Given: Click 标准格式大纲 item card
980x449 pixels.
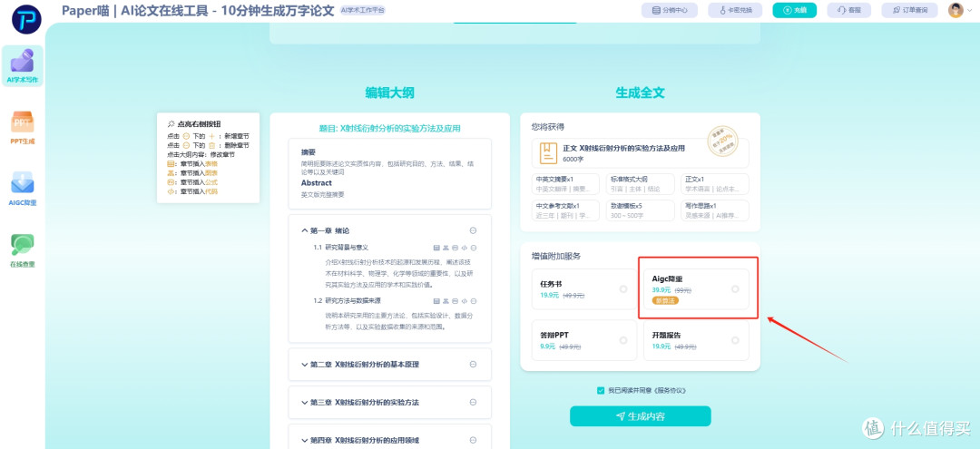Looking at the screenshot, I should point(640,183).
